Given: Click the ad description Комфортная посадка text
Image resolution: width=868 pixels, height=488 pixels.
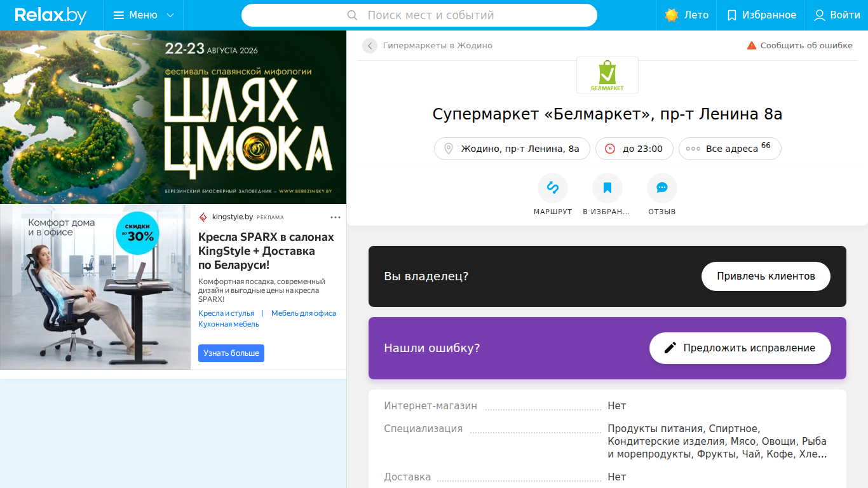Looking at the screenshot, I should (262, 290).
